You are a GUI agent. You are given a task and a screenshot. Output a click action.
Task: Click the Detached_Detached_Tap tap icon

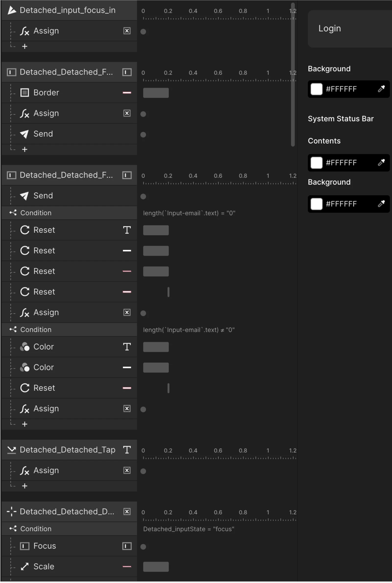(12, 450)
